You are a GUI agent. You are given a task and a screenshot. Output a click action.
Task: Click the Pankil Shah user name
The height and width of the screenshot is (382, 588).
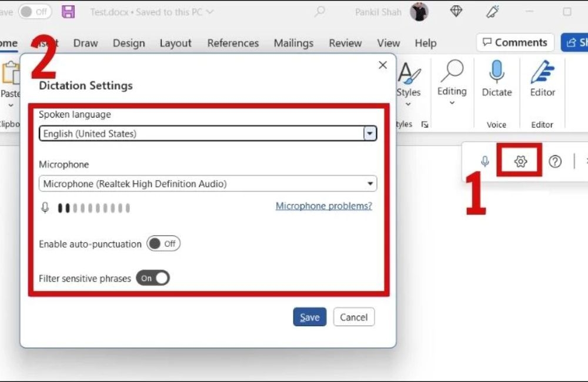378,12
